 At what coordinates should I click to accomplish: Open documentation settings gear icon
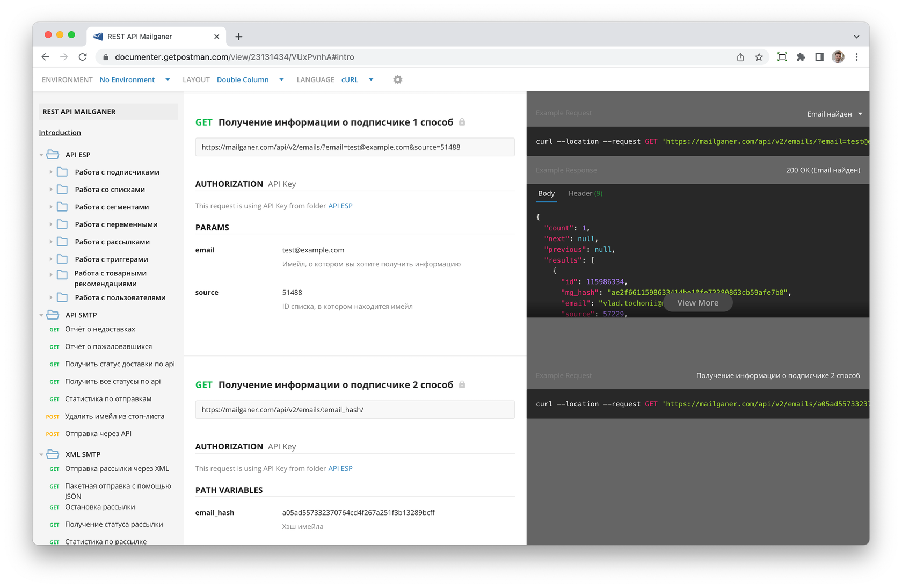398,79
